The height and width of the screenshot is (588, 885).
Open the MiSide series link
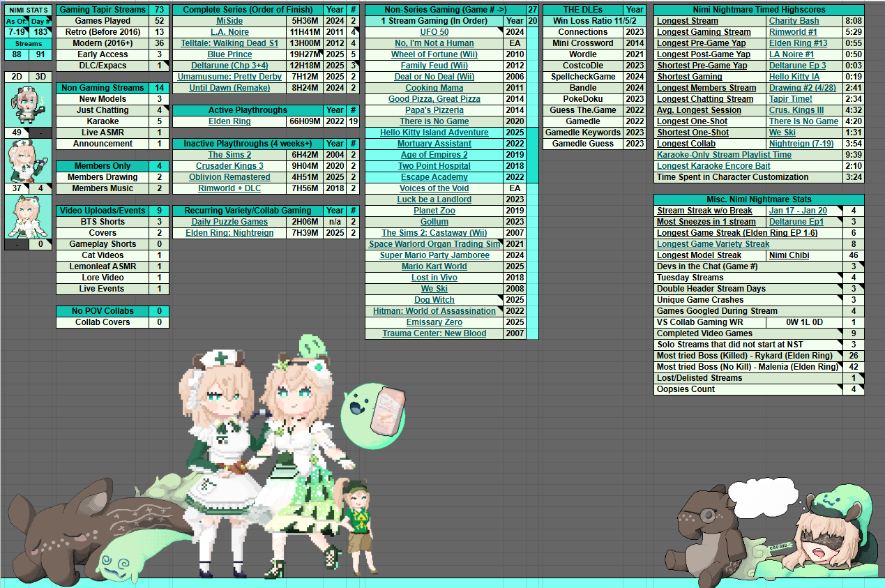(229, 21)
